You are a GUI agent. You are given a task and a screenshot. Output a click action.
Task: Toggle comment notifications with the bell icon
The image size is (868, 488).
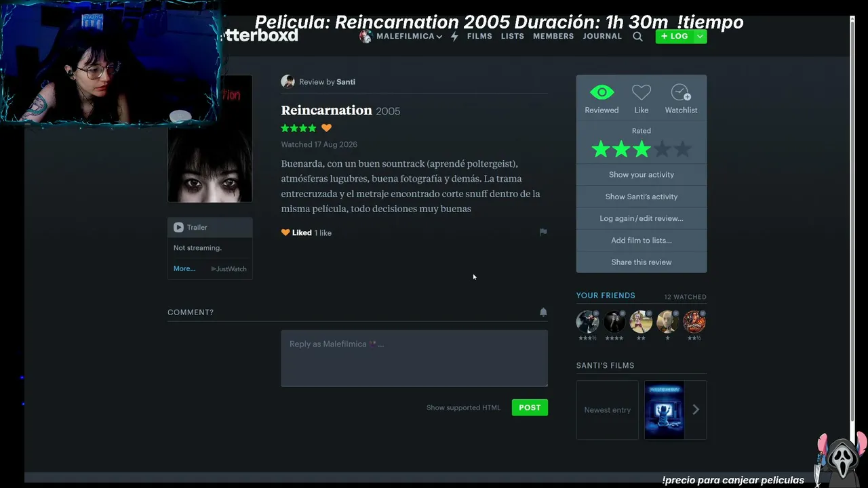point(543,312)
